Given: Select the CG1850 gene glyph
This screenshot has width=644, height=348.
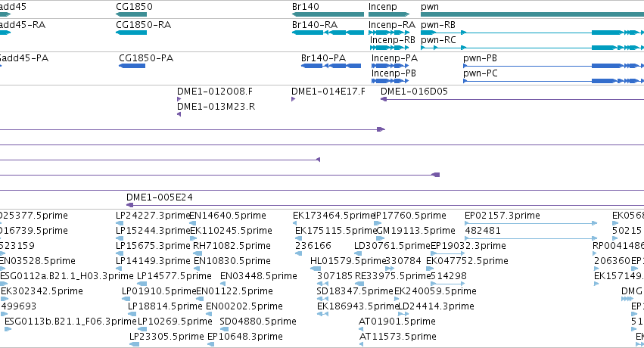Looking at the screenshot, I should click(132, 14).
